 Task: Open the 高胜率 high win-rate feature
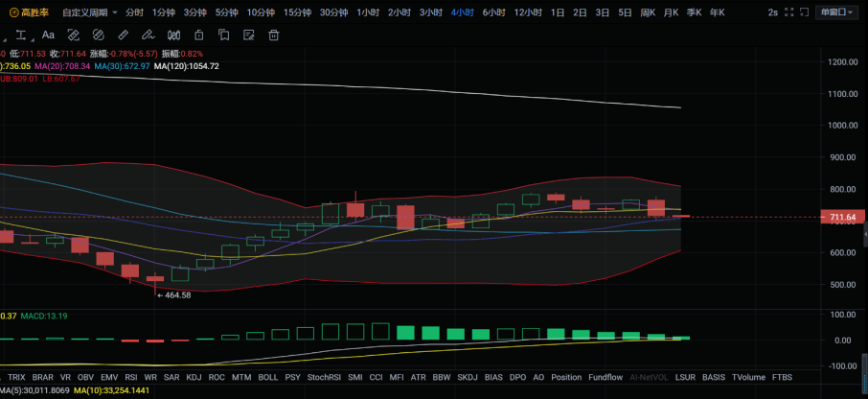30,12
